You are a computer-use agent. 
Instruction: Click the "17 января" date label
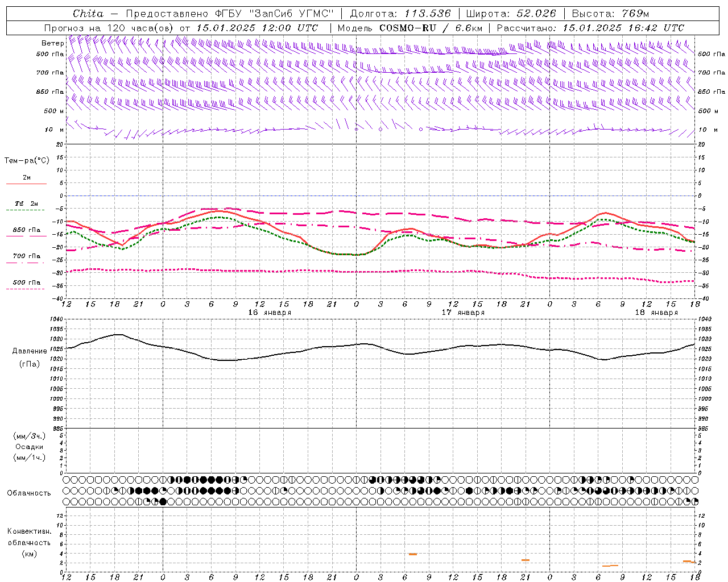click(463, 313)
